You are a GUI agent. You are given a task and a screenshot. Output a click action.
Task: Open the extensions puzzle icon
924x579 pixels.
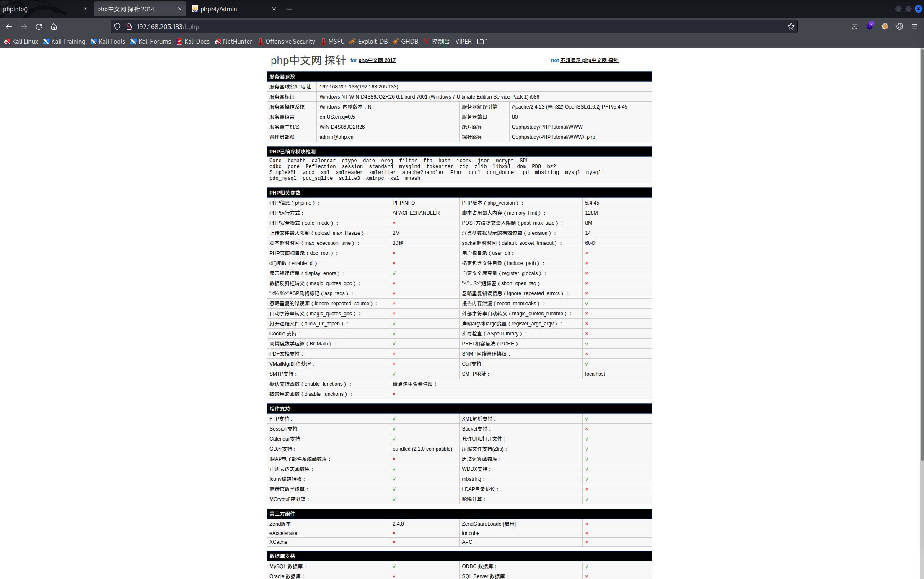click(899, 26)
